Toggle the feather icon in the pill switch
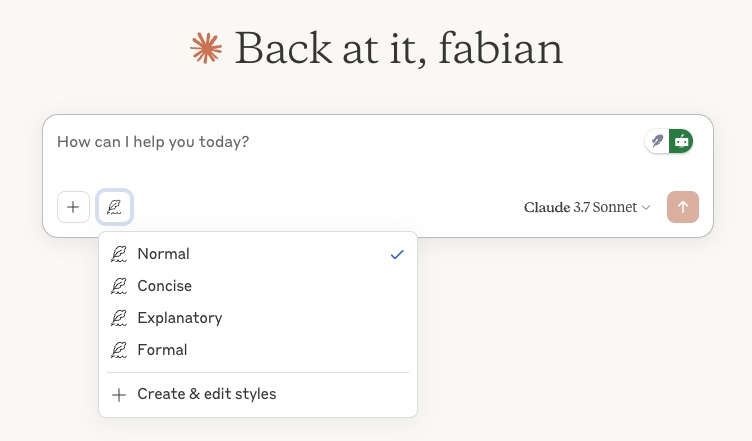The image size is (752, 441). click(657, 141)
